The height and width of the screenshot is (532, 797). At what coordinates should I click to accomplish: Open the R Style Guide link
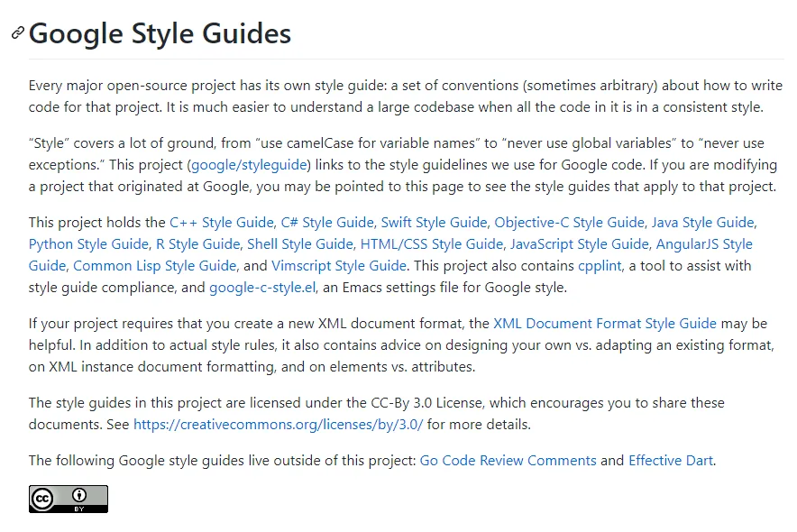pyautogui.click(x=197, y=243)
